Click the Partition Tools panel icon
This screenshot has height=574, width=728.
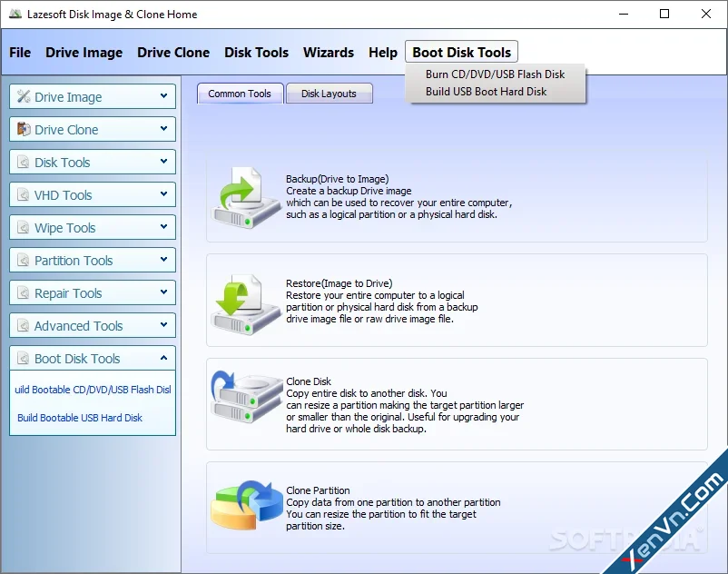24,260
